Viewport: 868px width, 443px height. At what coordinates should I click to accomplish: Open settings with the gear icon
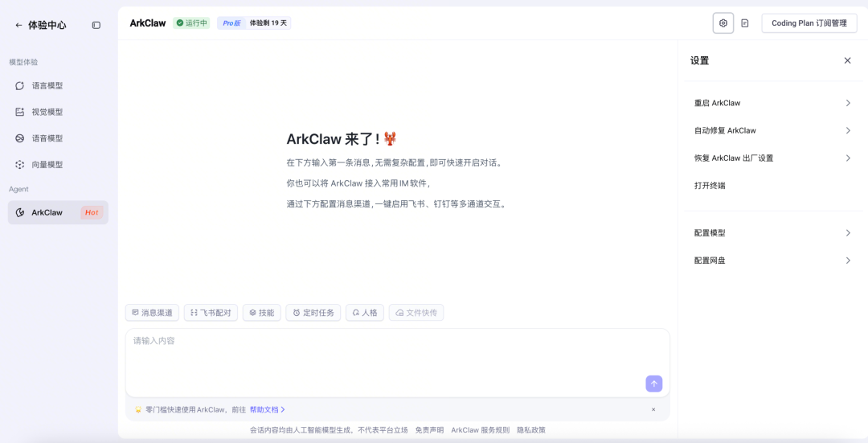(723, 23)
